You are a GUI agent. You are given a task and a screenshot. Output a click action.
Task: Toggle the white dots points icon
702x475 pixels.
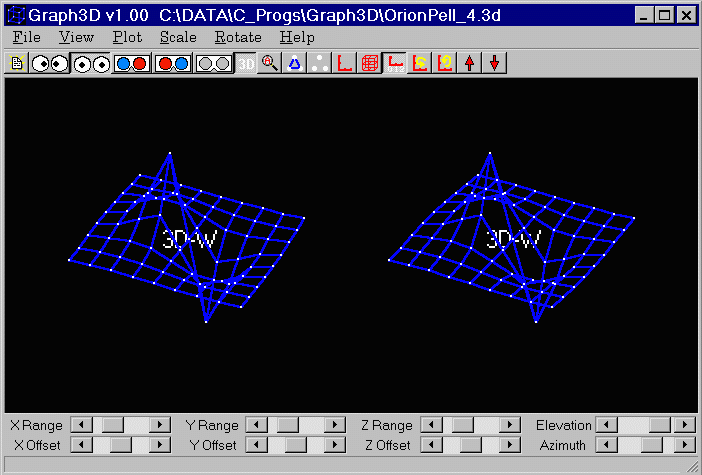click(x=320, y=63)
